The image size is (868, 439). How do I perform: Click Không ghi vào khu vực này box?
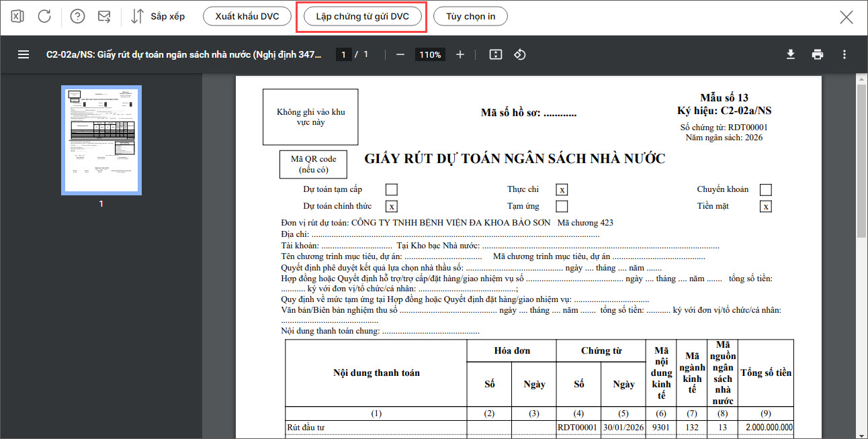coord(311,117)
